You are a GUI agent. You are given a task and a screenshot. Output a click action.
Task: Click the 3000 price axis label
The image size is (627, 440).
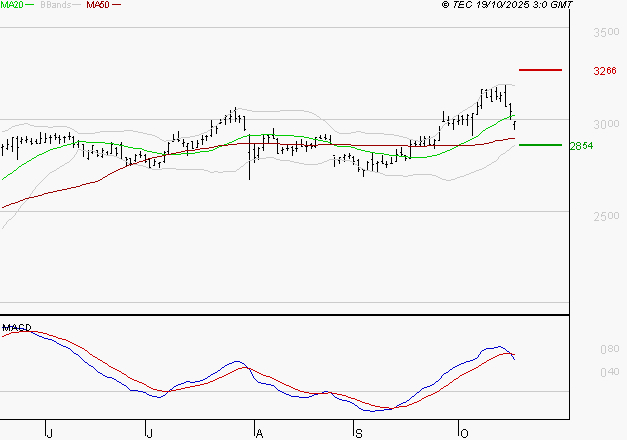tap(606, 125)
